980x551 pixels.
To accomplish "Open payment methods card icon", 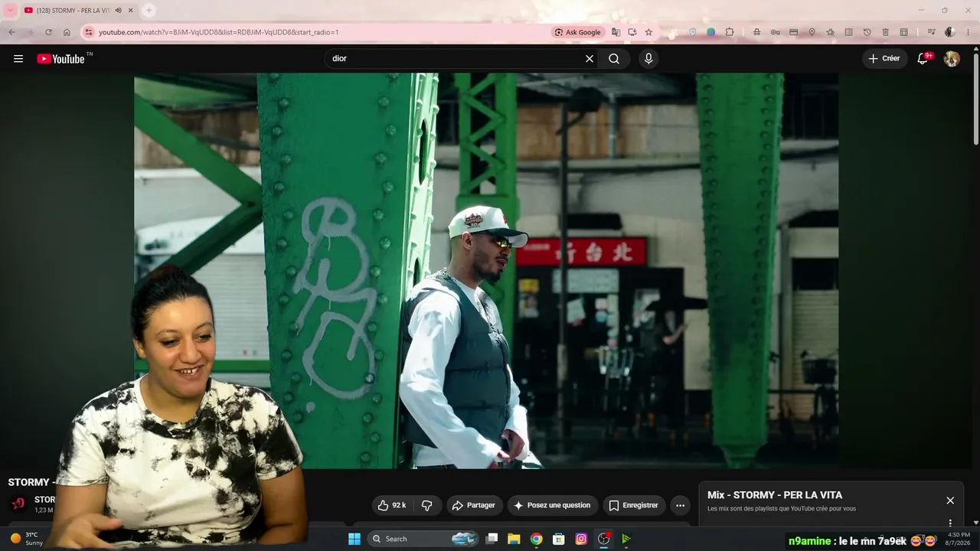I will (793, 32).
